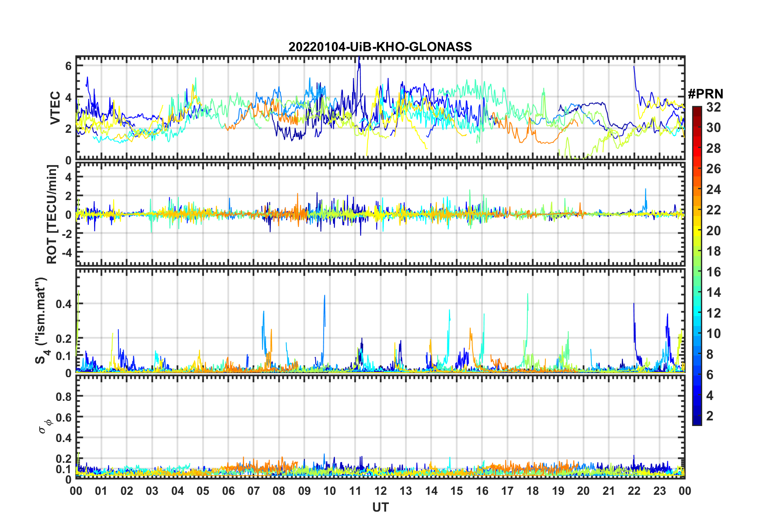The image size is (761, 532).
Task: Click x-axis tick label 06
Action: (x=228, y=491)
